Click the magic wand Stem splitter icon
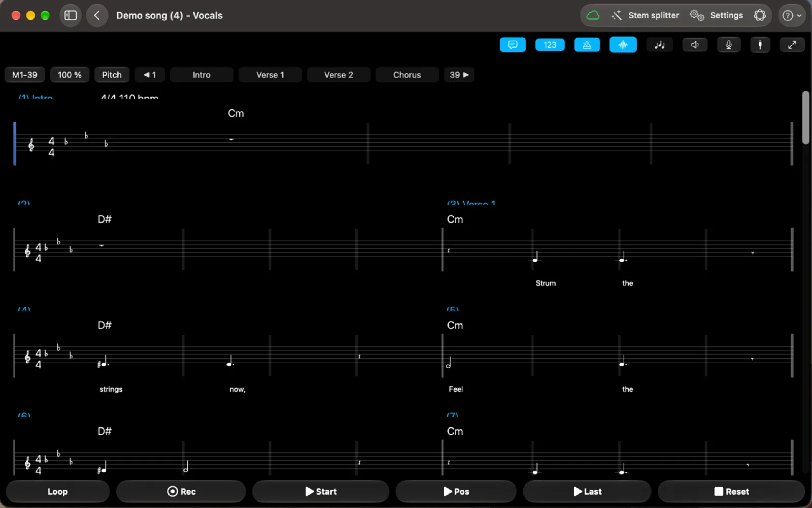 coord(617,15)
